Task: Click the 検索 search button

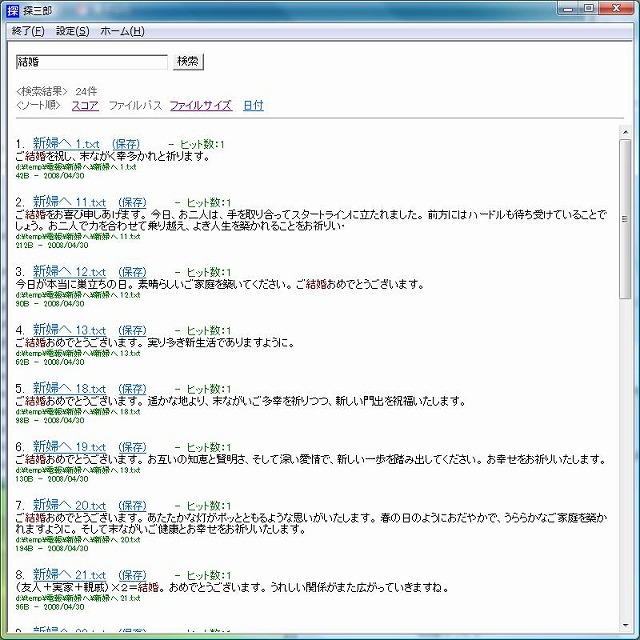Action: pos(188,62)
